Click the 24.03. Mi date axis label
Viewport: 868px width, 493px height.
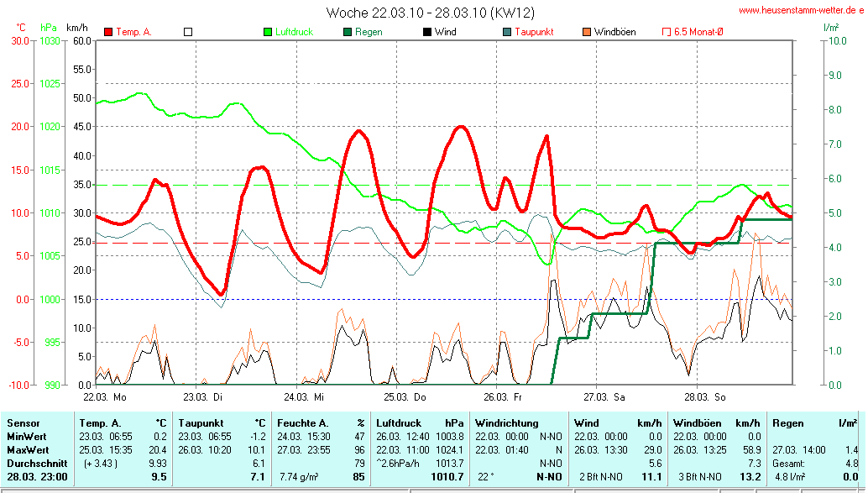pos(304,396)
